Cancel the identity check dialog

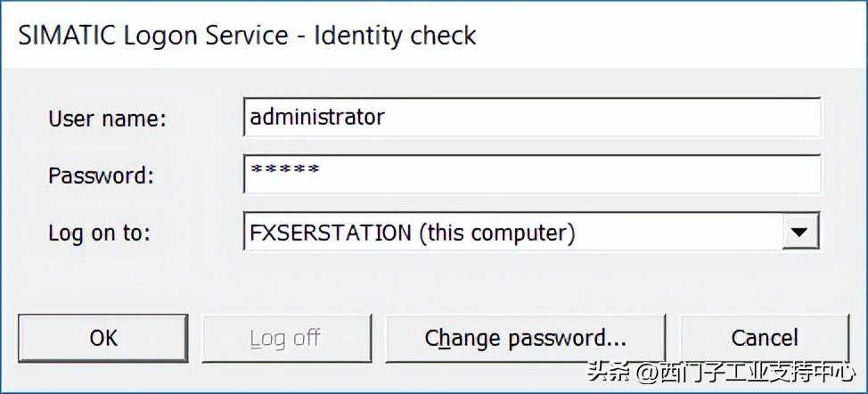764,339
